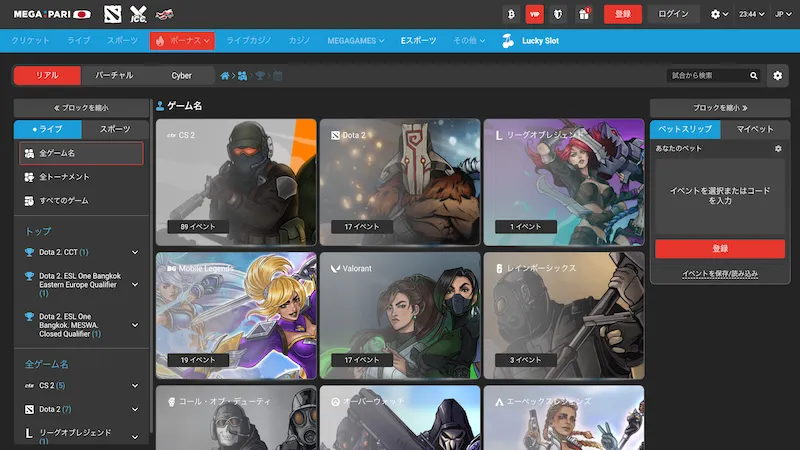Image resolution: width=800 pixels, height=450 pixels.
Task: Open the Dota 2 logo shortcut in header
Action: [x=112, y=14]
